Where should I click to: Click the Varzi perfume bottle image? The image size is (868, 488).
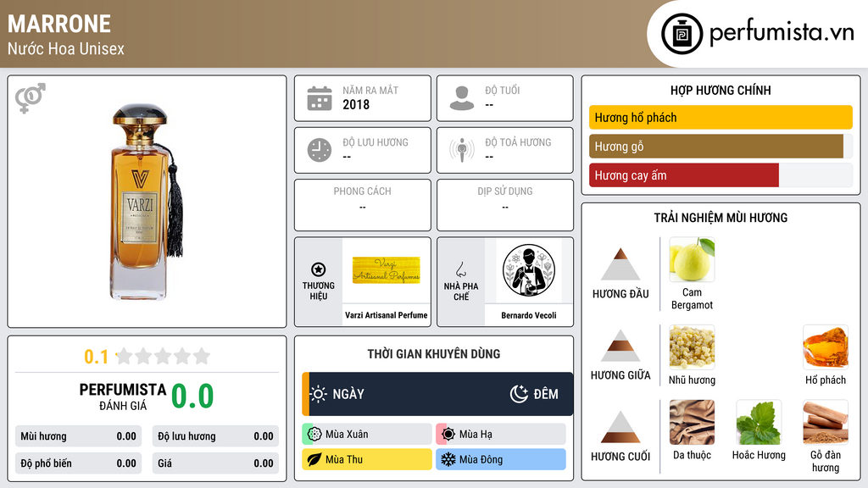tap(146, 202)
